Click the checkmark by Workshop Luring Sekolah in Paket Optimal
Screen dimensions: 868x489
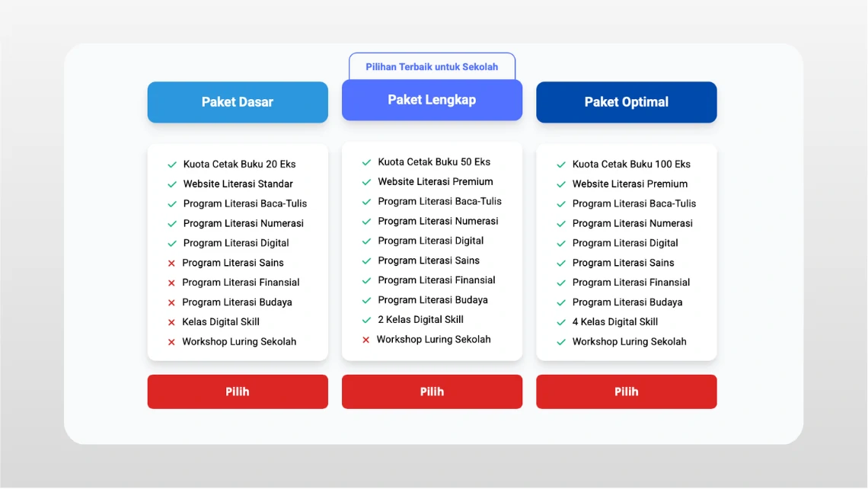click(560, 342)
